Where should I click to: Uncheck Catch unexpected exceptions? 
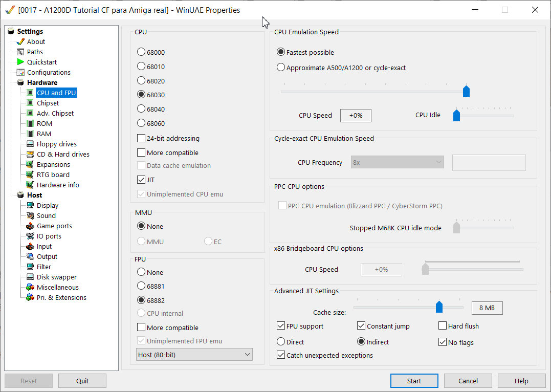coord(280,355)
